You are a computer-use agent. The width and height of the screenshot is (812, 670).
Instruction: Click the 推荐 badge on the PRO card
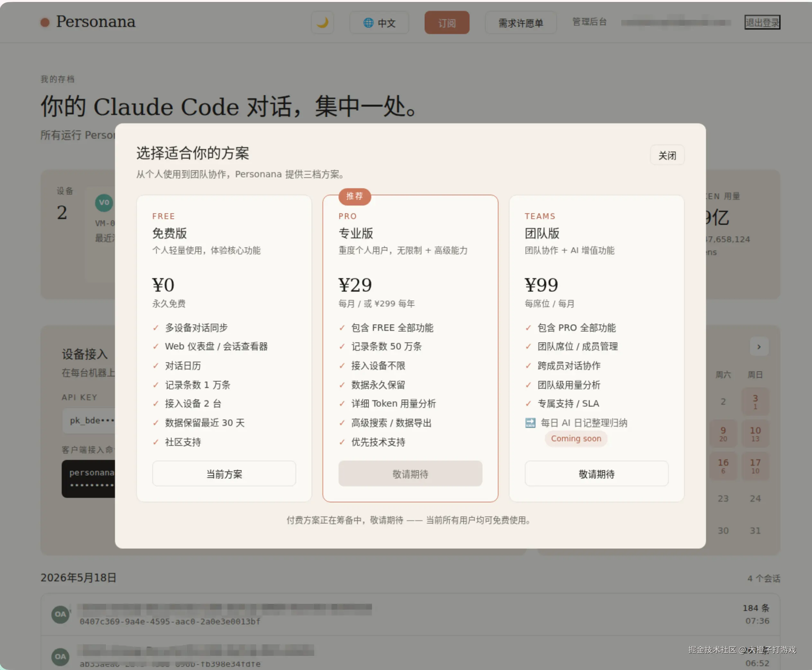coord(355,197)
